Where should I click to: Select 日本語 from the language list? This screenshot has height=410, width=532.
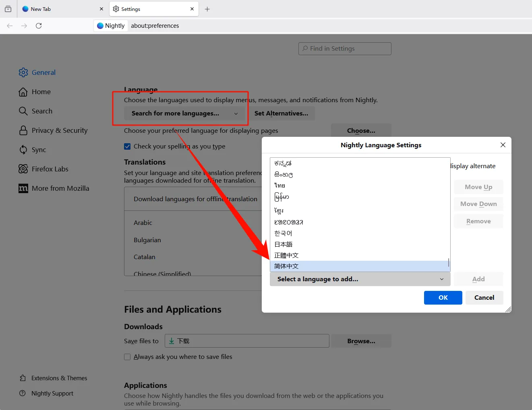(284, 244)
